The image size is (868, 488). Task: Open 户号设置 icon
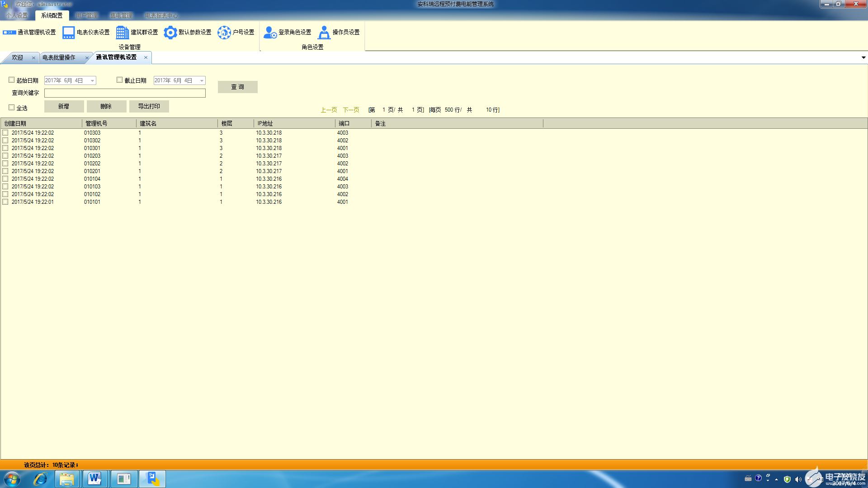click(x=224, y=33)
